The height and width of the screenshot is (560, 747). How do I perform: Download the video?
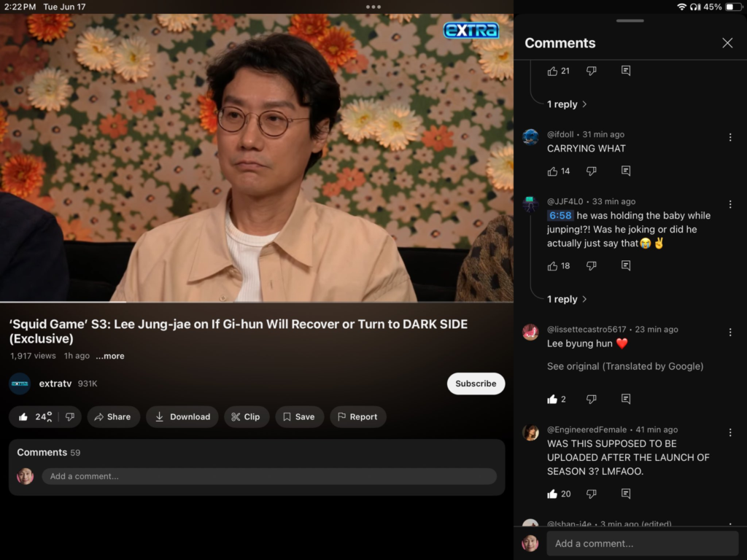182,416
